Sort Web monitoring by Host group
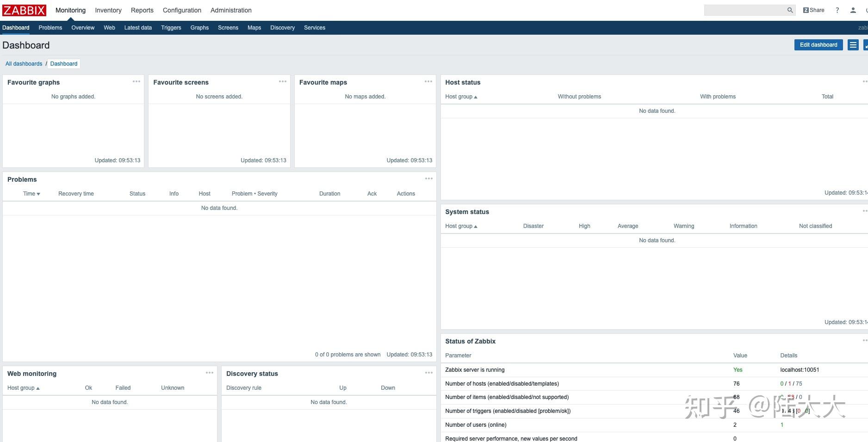 click(23, 388)
